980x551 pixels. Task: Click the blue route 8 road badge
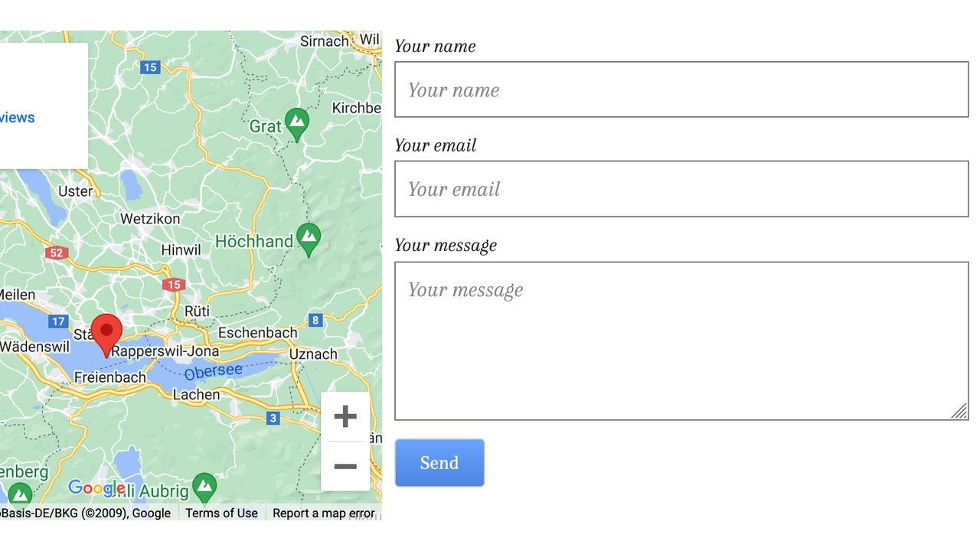[315, 320]
